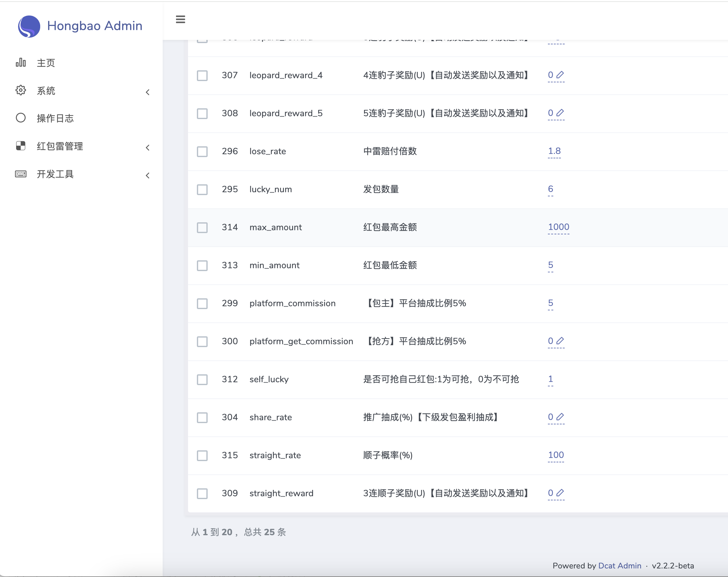Click pencil edit icon for leopard_reward_4
The height and width of the screenshot is (577, 728).
click(x=560, y=75)
